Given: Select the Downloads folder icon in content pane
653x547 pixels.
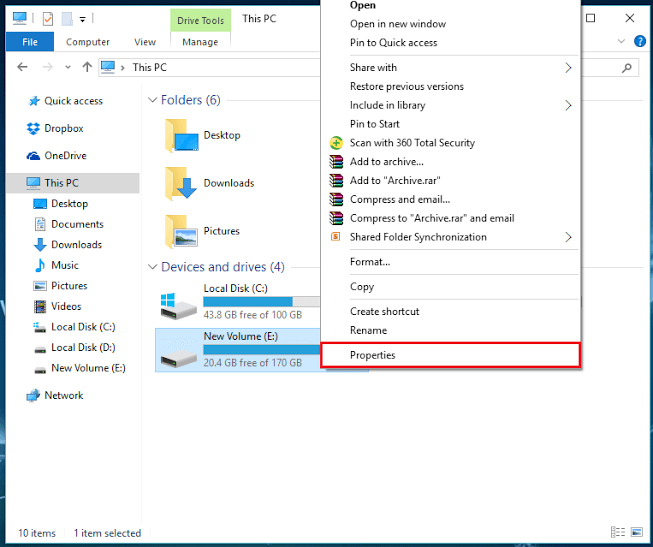Looking at the screenshot, I should (182, 184).
